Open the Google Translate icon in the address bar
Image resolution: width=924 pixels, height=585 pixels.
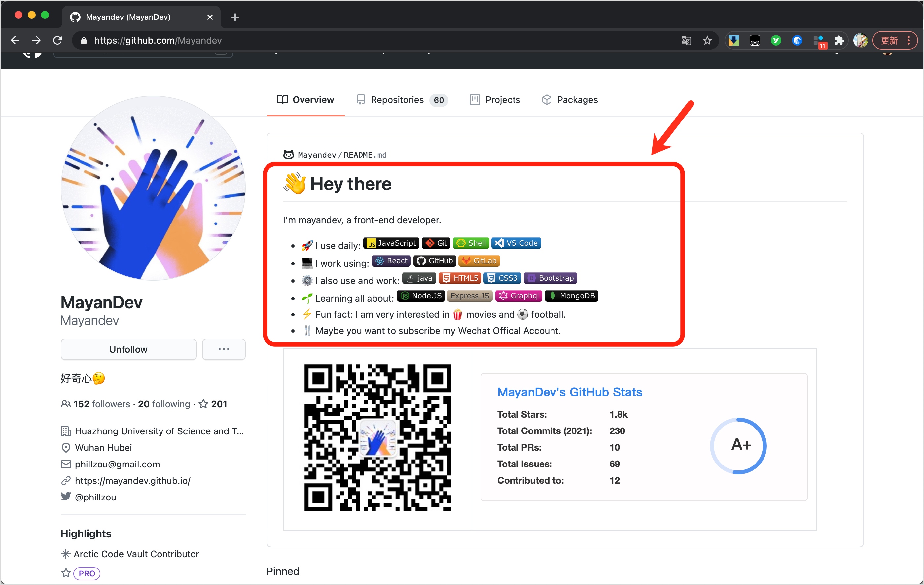click(x=686, y=40)
